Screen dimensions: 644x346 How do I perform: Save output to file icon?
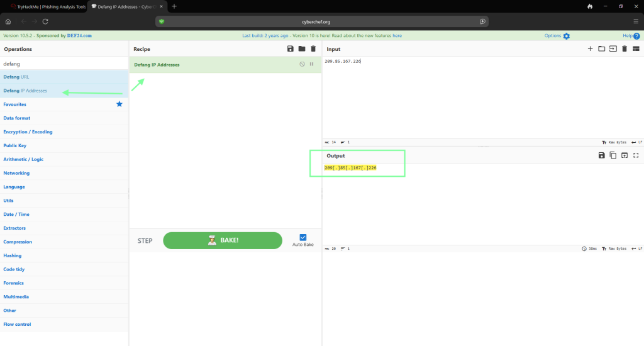pos(601,155)
